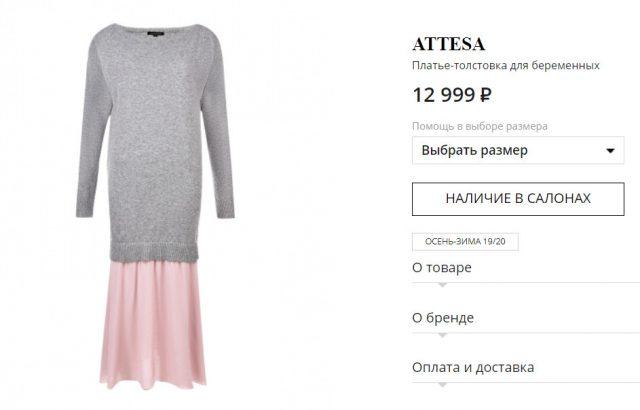Screen dimensions: 640x410
Task: Click the ATTESA brand name
Action: pos(449,44)
